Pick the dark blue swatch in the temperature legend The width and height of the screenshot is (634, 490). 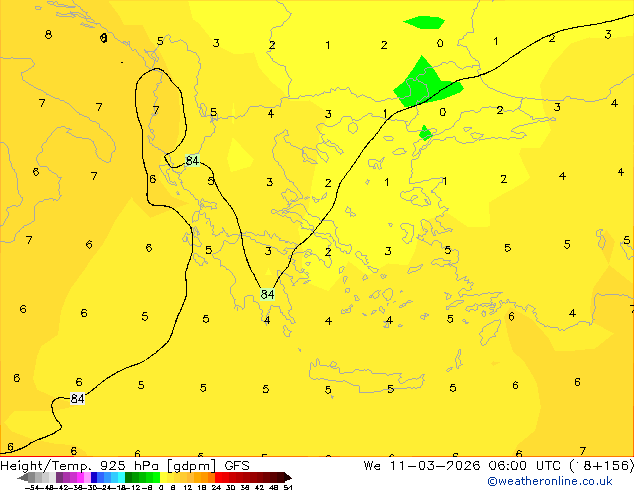point(94,477)
